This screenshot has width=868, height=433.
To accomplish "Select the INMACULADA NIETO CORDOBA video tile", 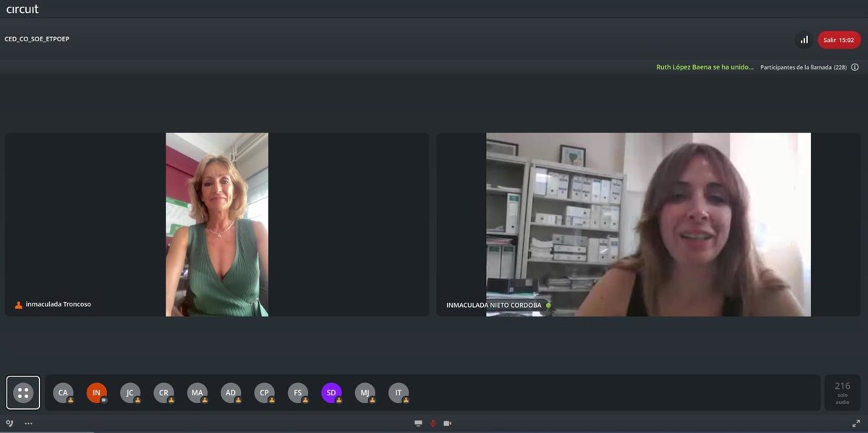I will [648, 224].
